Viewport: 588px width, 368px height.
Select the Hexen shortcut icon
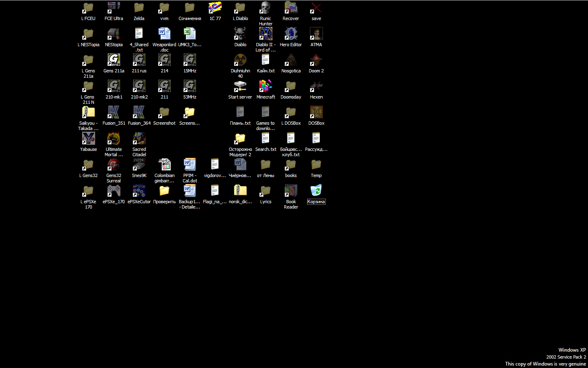pyautogui.click(x=316, y=87)
